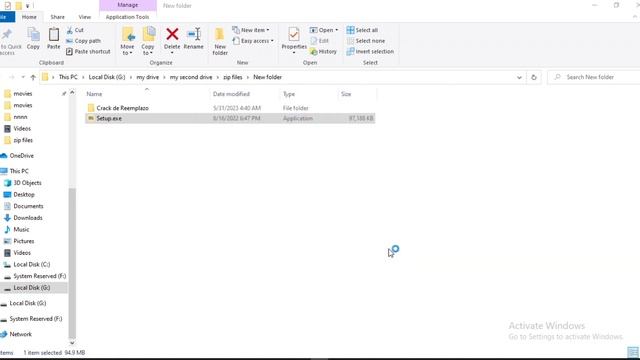Click the History command
The image size is (640, 360).
tap(323, 51)
